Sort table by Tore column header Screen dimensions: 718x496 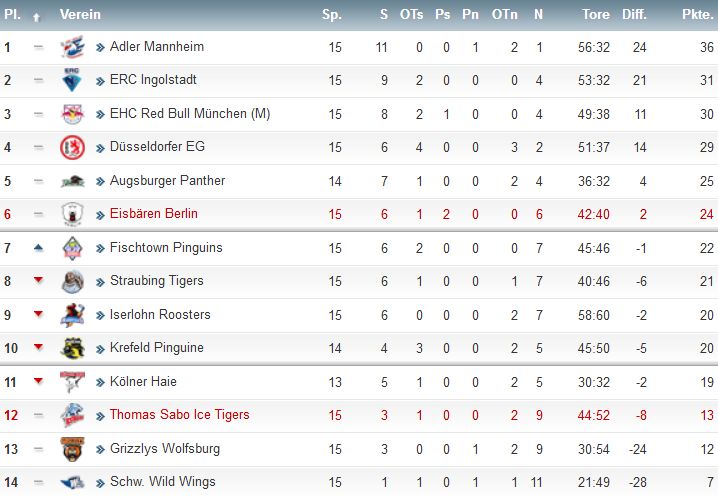[x=596, y=15]
